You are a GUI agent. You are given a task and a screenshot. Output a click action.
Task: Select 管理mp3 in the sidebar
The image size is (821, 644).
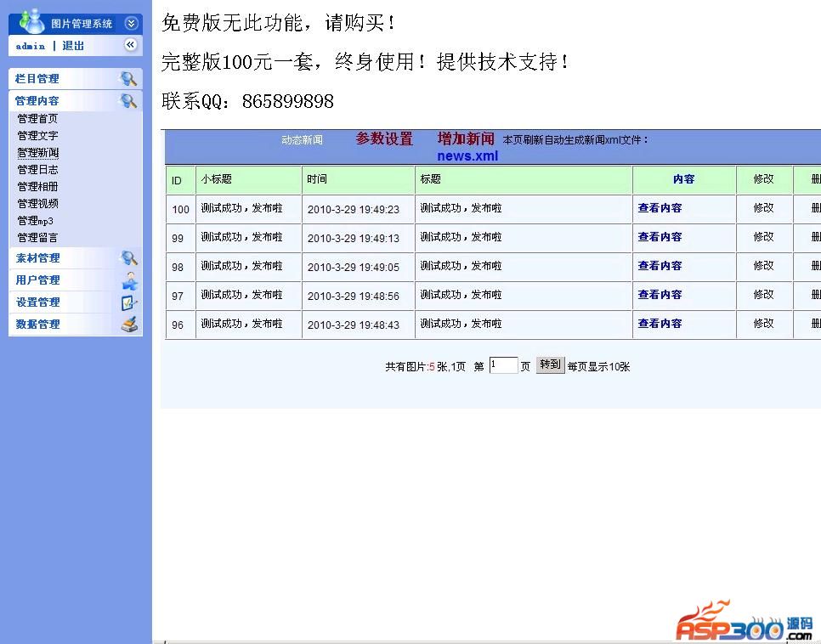pyautogui.click(x=35, y=221)
